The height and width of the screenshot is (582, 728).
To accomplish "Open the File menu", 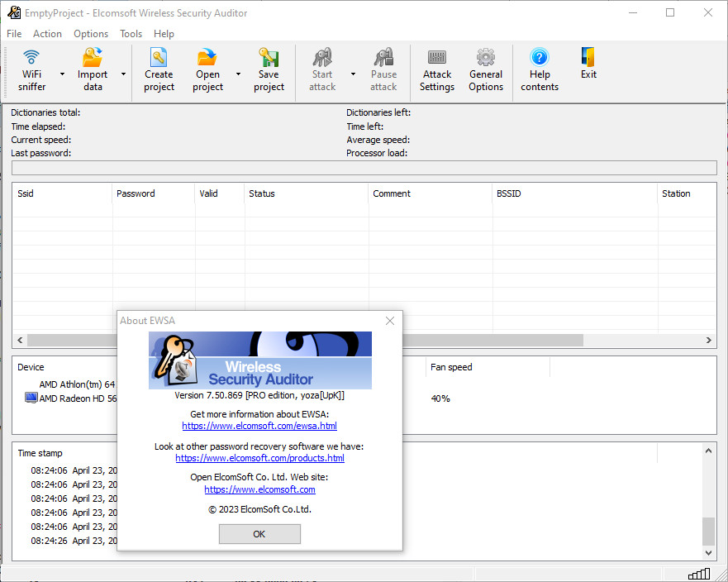I will click(x=14, y=34).
